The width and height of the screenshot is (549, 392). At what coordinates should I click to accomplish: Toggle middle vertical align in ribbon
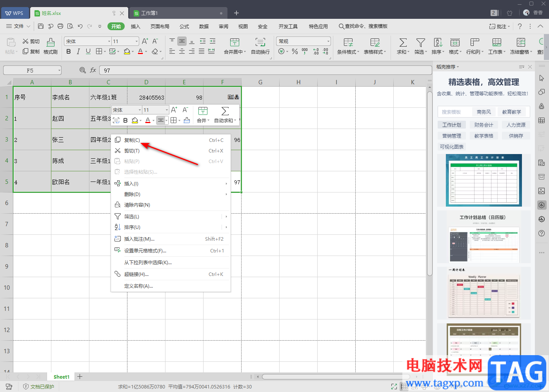click(182, 41)
